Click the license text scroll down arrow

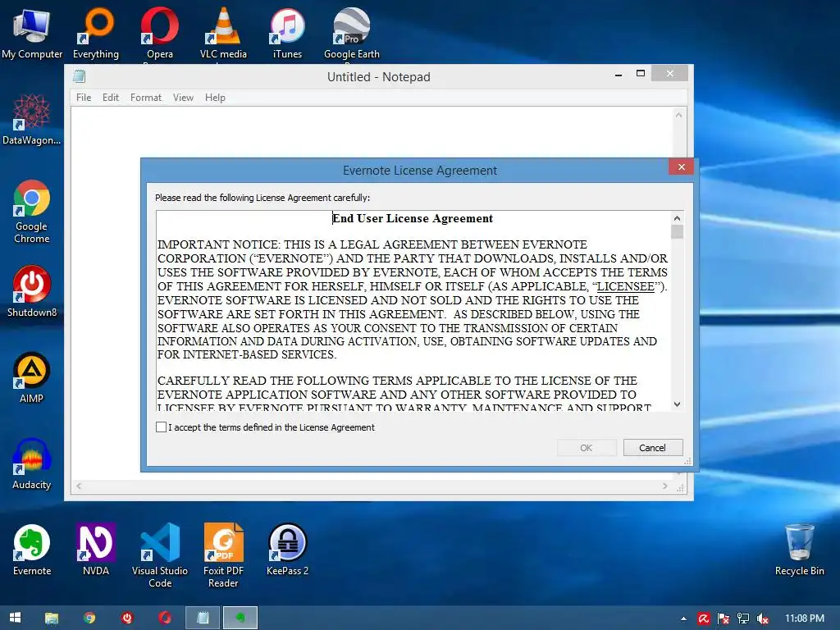tap(677, 404)
